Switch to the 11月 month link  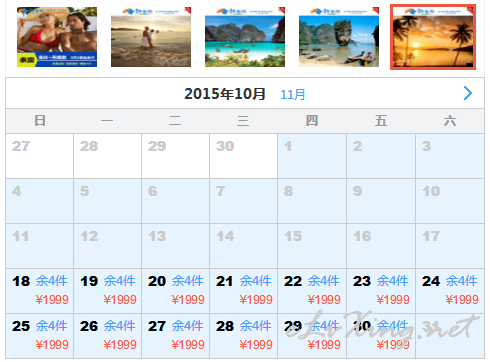point(293,95)
